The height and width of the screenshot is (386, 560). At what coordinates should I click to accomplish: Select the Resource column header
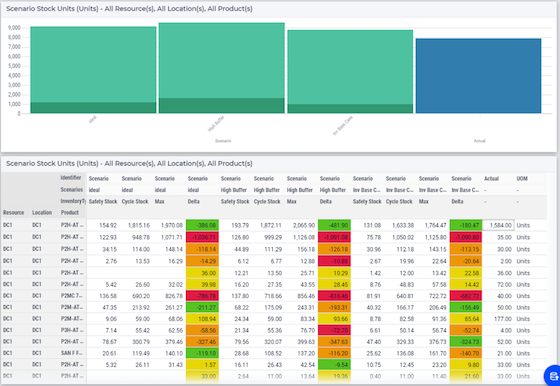pyautogui.click(x=14, y=213)
